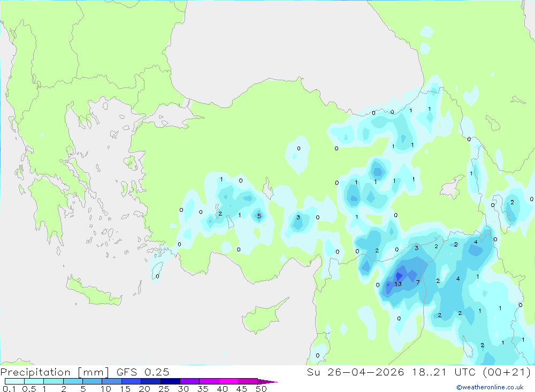Screen dimensions: 535x392
Task: Click the legend label "15"
Action: coord(125,389)
